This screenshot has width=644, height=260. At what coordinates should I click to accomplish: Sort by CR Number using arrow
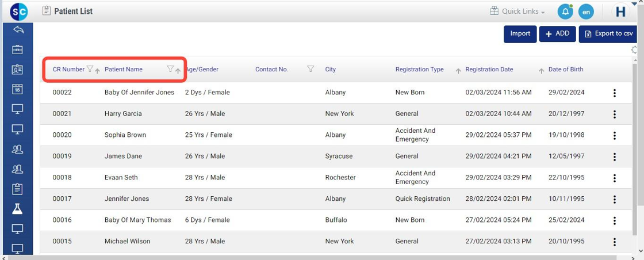(98, 71)
